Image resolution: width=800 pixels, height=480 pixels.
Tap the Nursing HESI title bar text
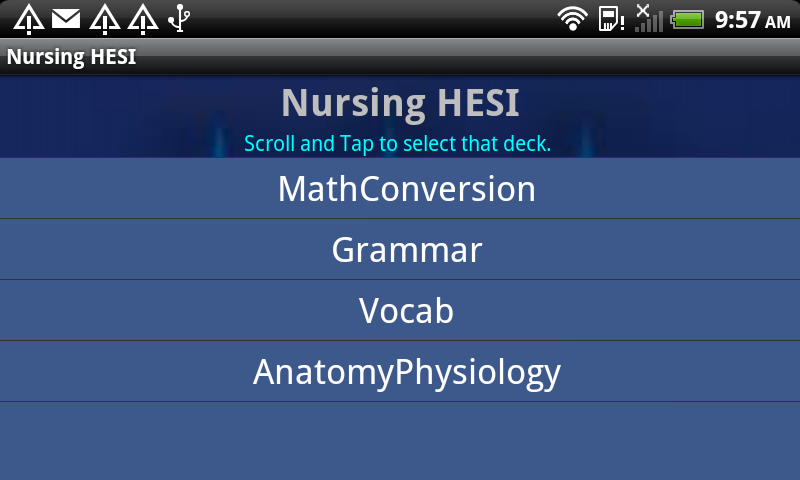point(71,57)
